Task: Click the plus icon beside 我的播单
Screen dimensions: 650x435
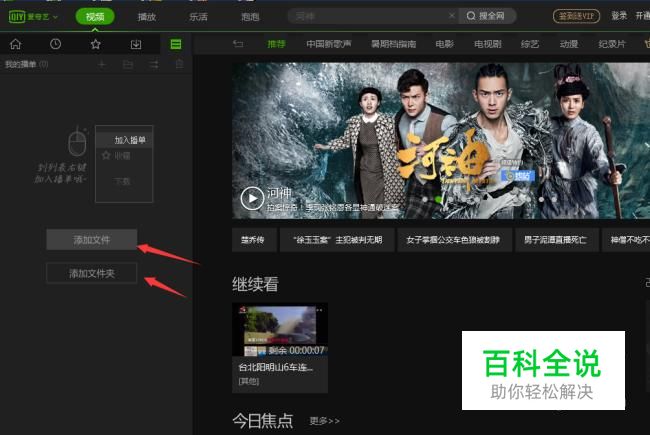Action: pos(102,64)
